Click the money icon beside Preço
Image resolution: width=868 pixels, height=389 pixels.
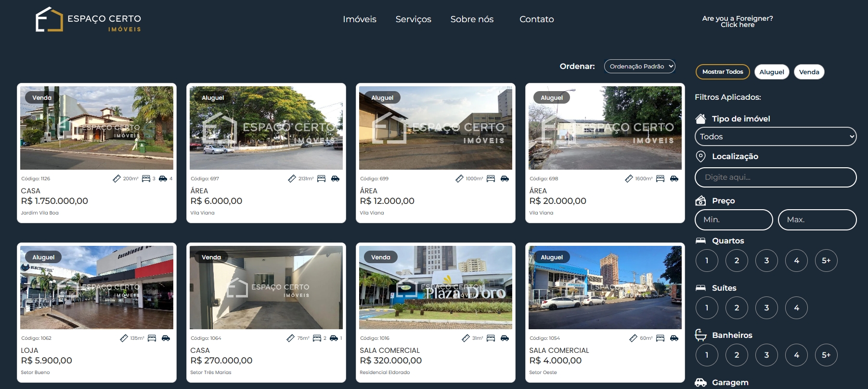(x=701, y=201)
